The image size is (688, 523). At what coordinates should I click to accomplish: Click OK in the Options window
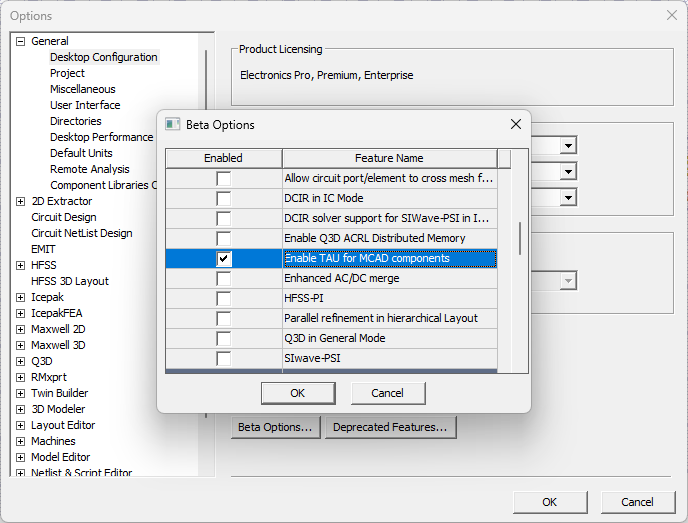tap(550, 502)
